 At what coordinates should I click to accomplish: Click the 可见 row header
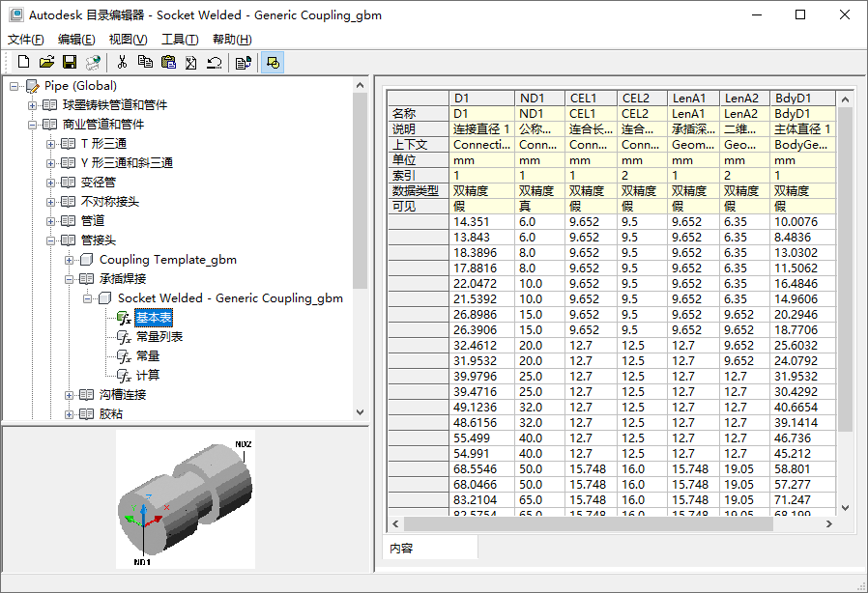(x=418, y=207)
